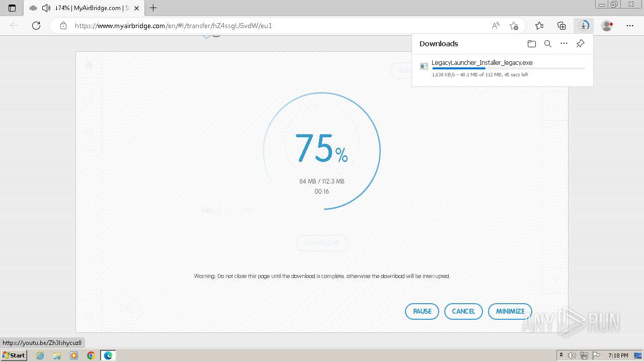Click the 75% circular progress indicator
Screen dimensions: 644x362
click(321, 151)
